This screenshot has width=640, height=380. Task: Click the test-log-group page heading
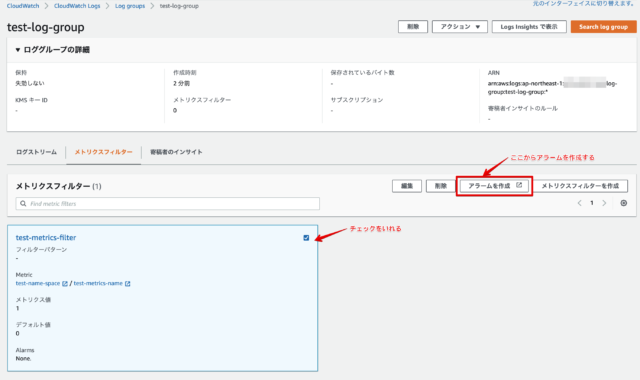46,27
